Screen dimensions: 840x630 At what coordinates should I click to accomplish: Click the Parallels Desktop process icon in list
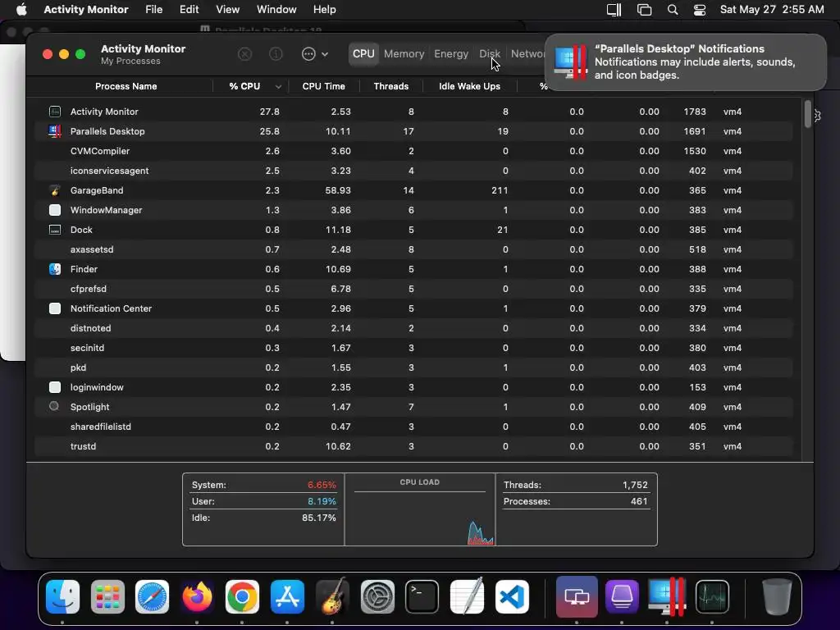coord(55,131)
